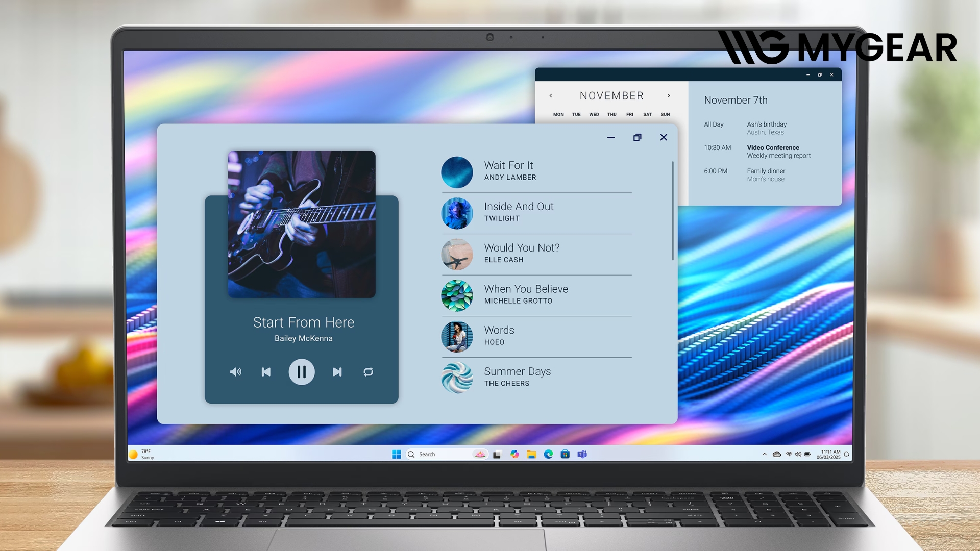Image resolution: width=980 pixels, height=551 pixels.
Task: Open the weather widget showing 78°F Sunny
Action: pos(141,454)
